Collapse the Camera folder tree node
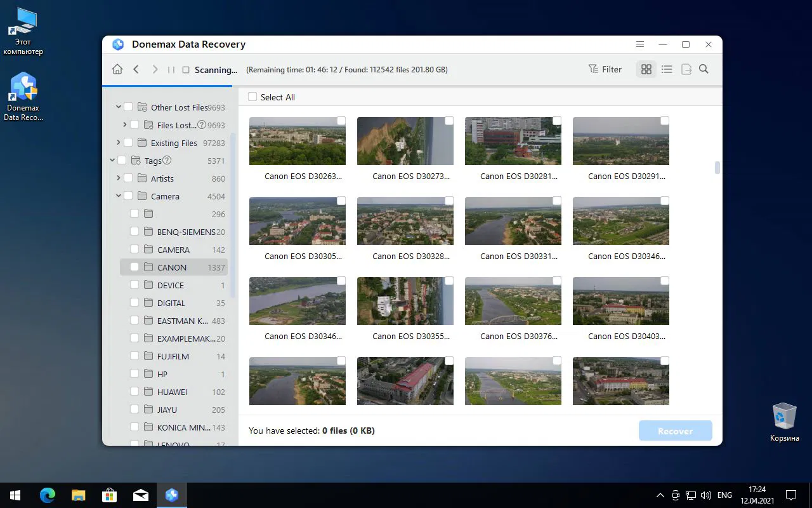The height and width of the screenshot is (508, 812). click(119, 196)
